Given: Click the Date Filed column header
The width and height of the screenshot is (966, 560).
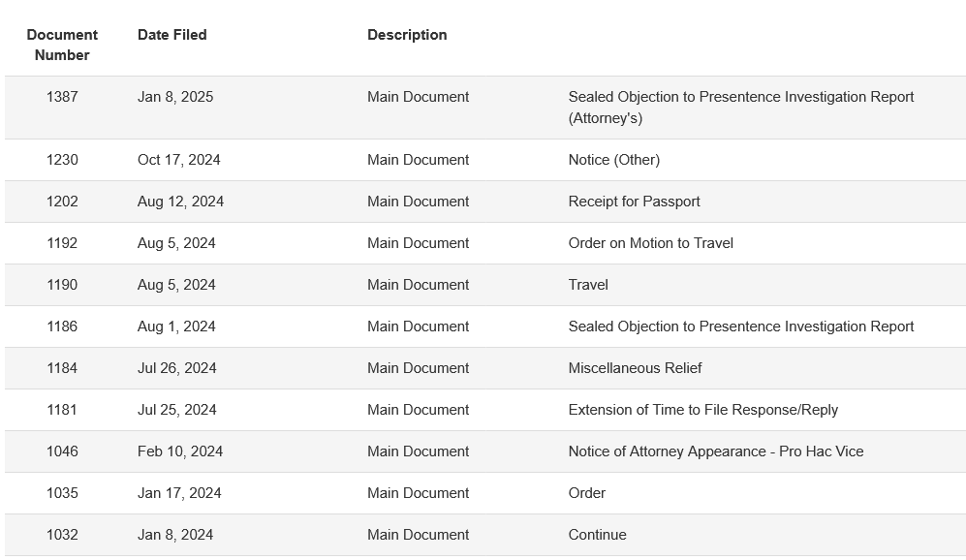Looking at the screenshot, I should click(x=171, y=35).
